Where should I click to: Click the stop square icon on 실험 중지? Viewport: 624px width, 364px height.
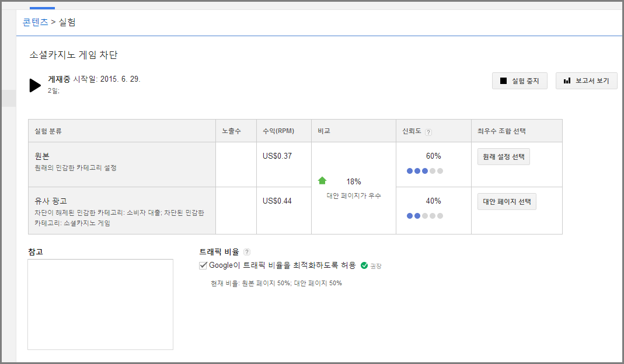click(x=503, y=81)
